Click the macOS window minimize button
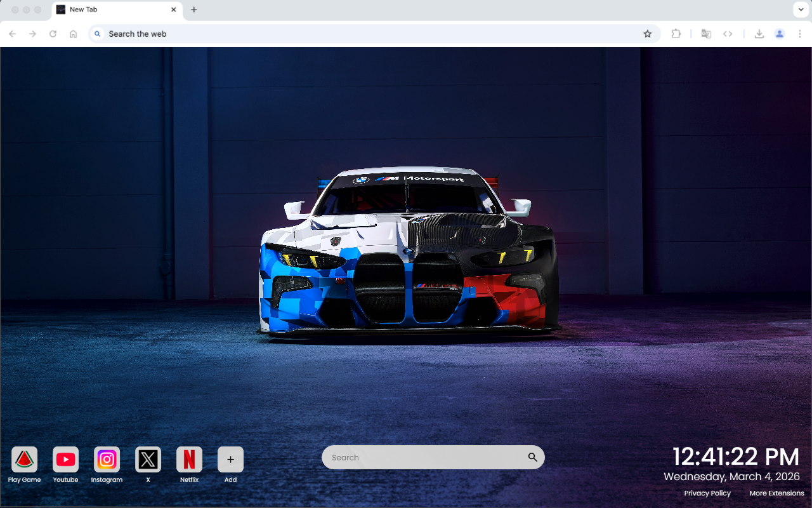812x508 pixels. [x=27, y=10]
